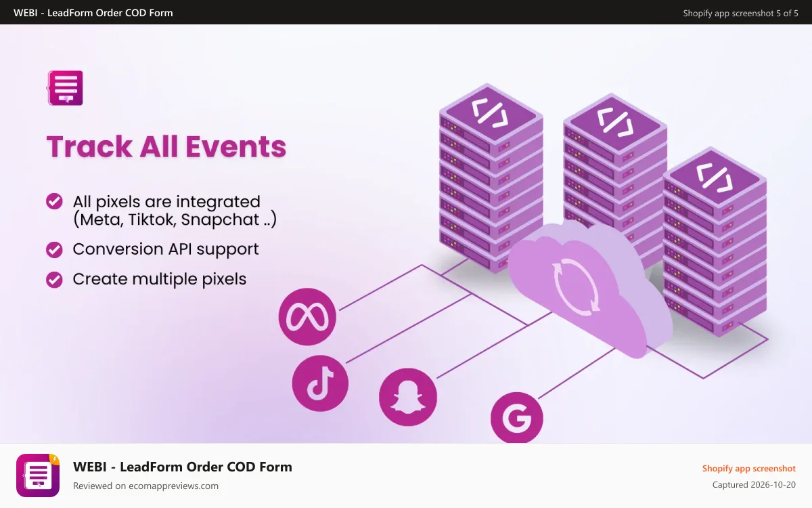
Task: Click the Shopify app screenshot 5 of 5 text
Action: (741, 13)
